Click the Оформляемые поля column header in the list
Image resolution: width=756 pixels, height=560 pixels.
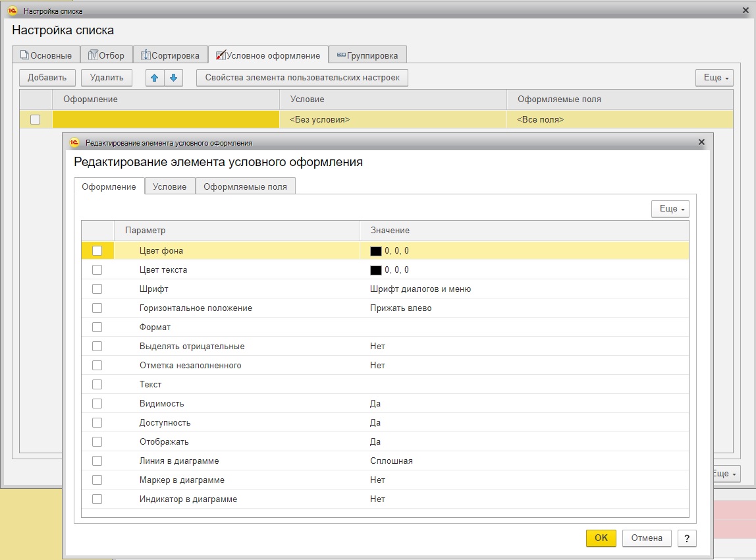(x=620, y=99)
